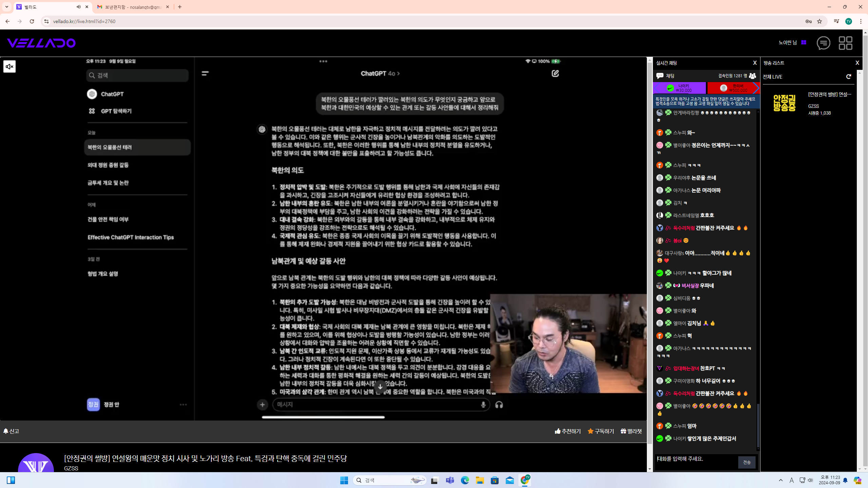Open File Explorer from taskbar
Viewport: 868px width, 488px height.
point(480,480)
